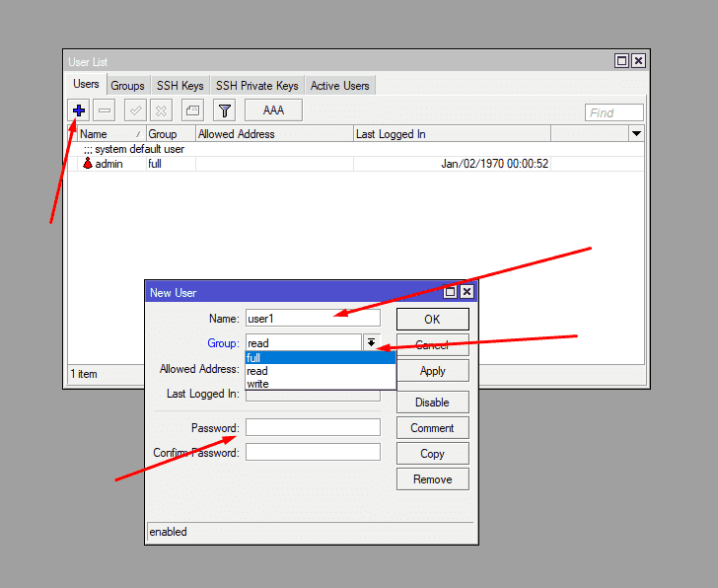The width and height of the screenshot is (718, 588).
Task: Open the AAA settings button
Action: point(273,110)
